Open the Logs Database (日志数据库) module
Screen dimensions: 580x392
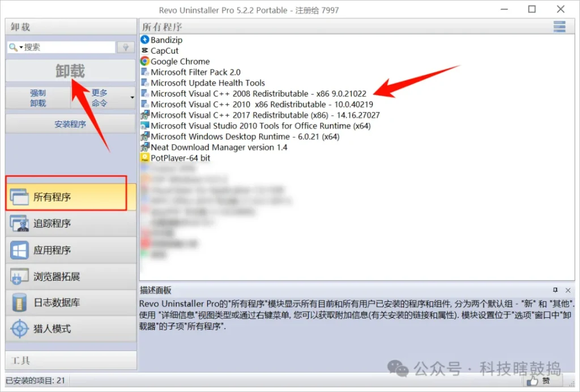71,302
